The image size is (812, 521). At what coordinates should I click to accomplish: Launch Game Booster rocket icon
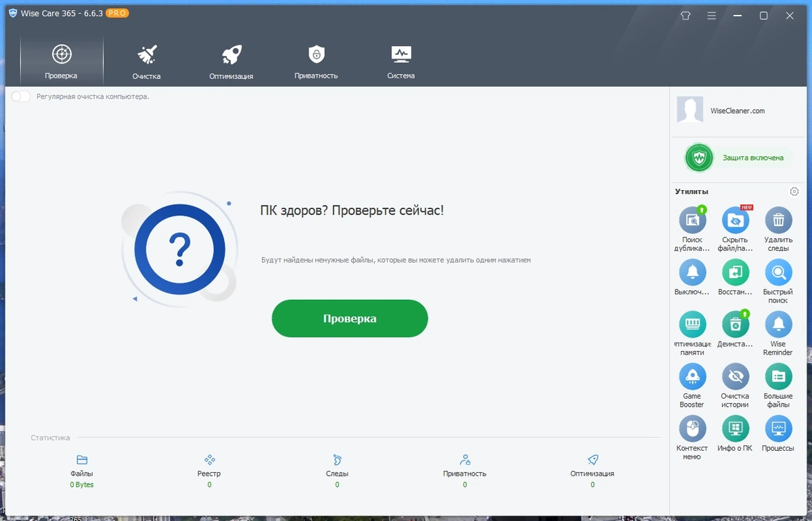[x=692, y=376]
